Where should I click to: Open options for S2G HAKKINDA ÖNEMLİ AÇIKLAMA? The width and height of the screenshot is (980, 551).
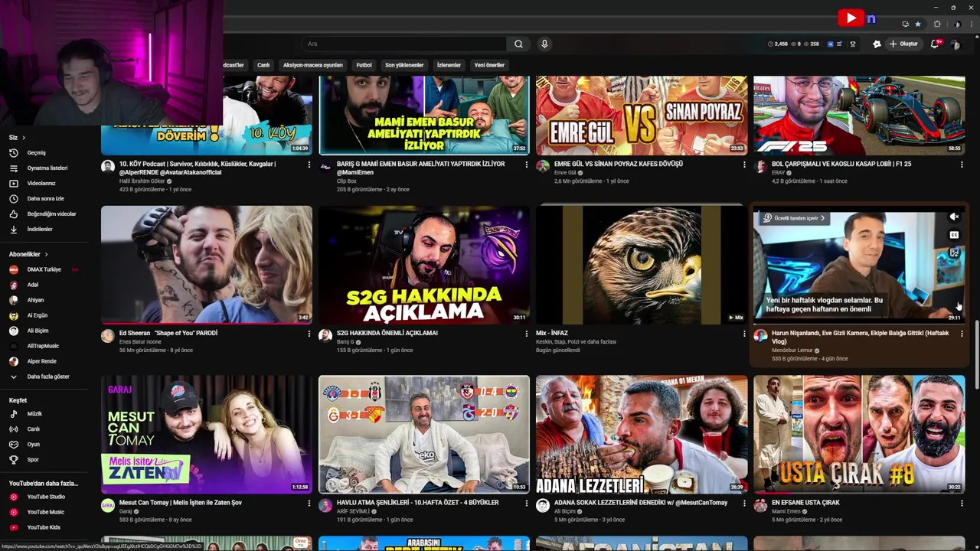pyautogui.click(x=526, y=334)
